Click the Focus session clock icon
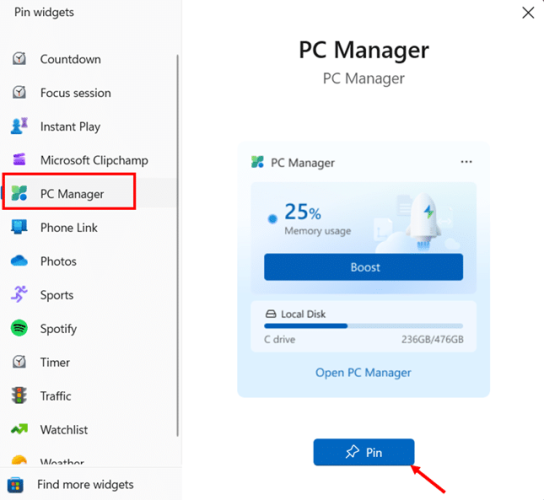544x500 pixels. click(19, 92)
